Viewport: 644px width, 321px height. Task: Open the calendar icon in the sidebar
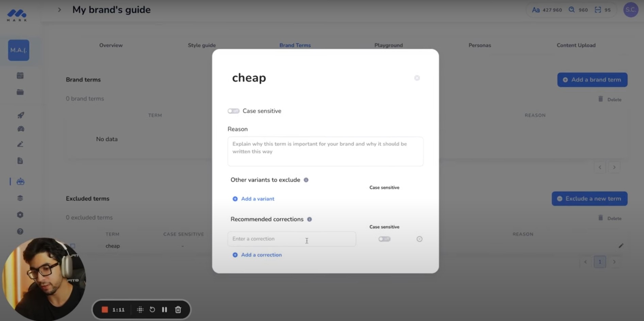pos(20,75)
